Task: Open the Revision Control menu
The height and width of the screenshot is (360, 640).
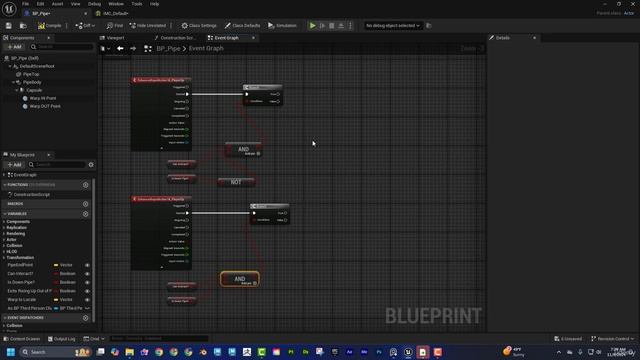Action: click(612, 339)
